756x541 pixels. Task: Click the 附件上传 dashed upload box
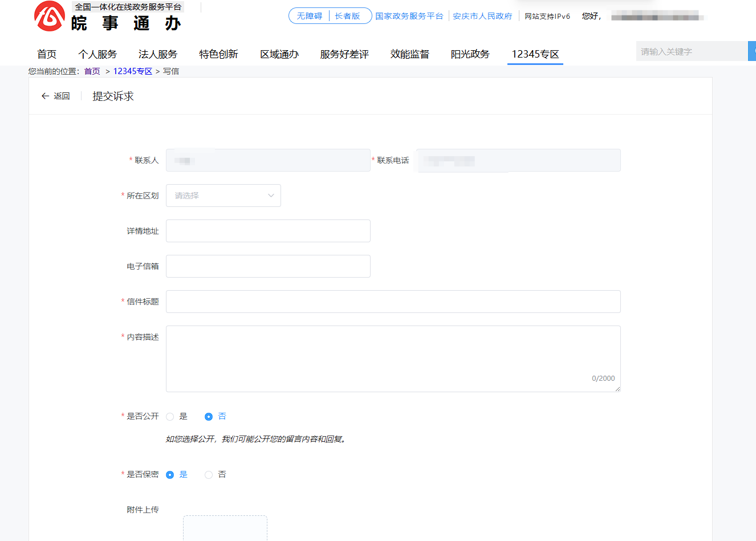pos(225,528)
